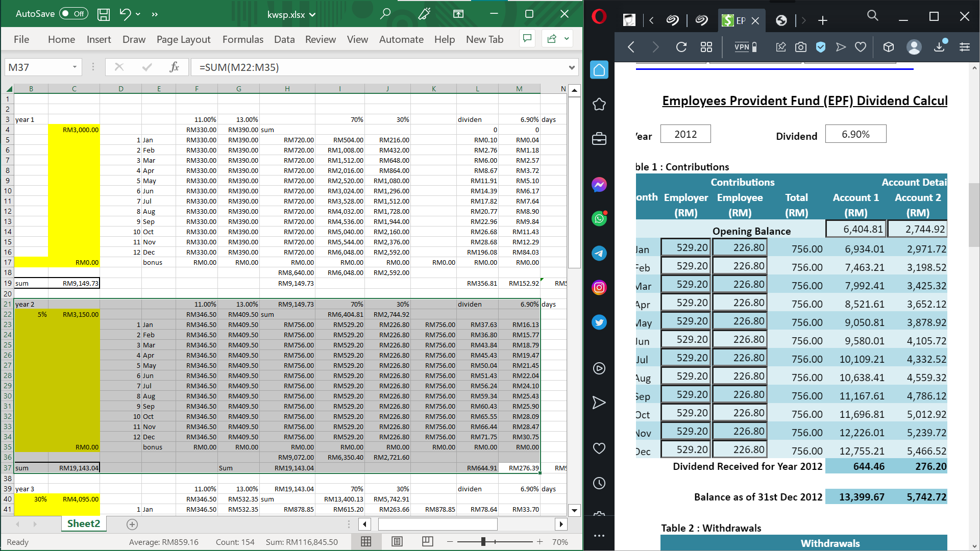Close the EP browser tab

(755, 20)
